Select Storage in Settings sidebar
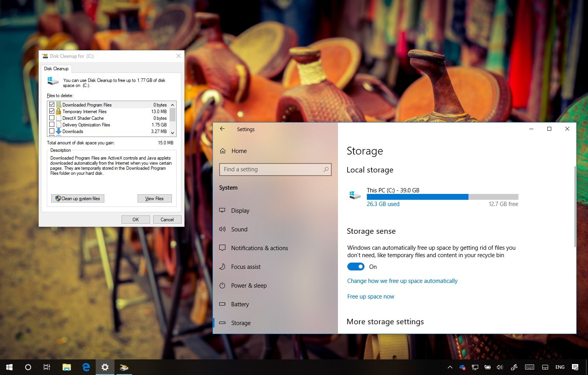The image size is (588, 375). point(275,323)
